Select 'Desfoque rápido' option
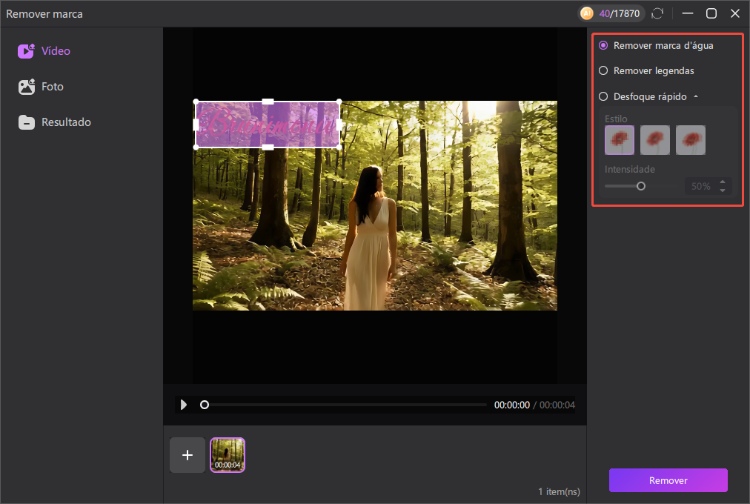The height and width of the screenshot is (504, 750). click(x=642, y=97)
